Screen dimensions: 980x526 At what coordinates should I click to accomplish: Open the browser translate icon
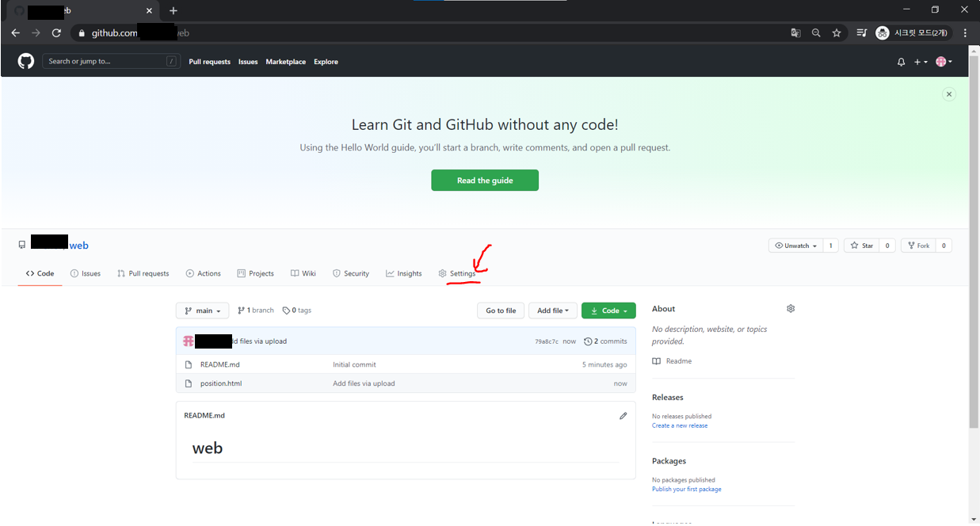(795, 33)
